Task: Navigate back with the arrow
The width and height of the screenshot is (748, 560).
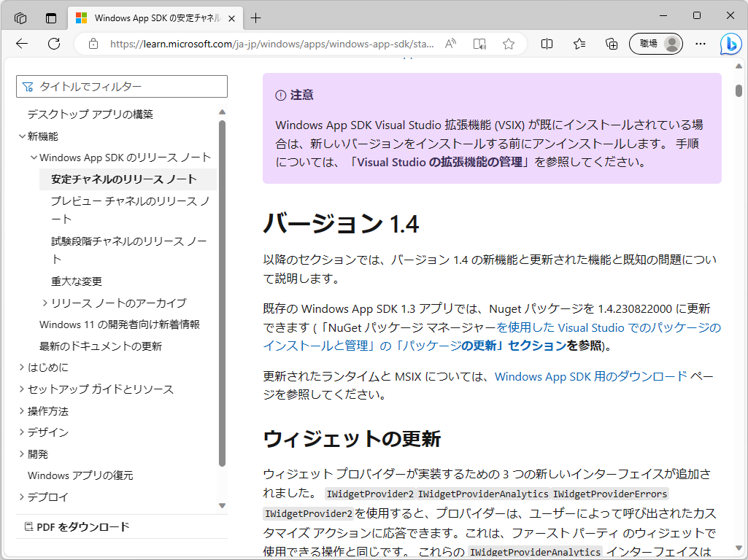Action: coord(21,44)
